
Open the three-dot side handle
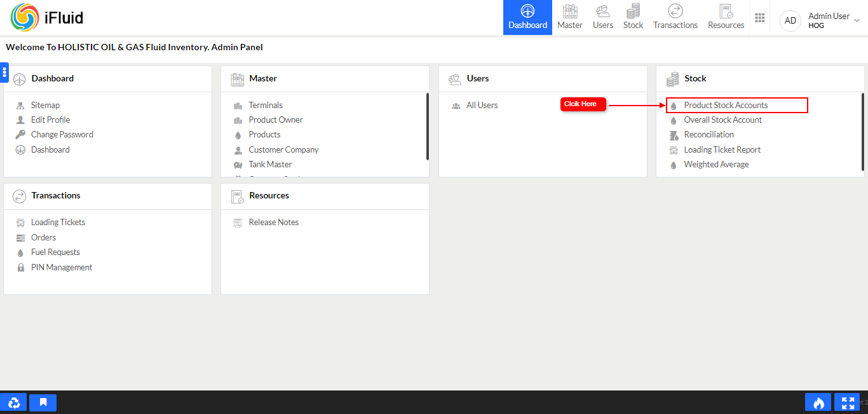[4, 72]
